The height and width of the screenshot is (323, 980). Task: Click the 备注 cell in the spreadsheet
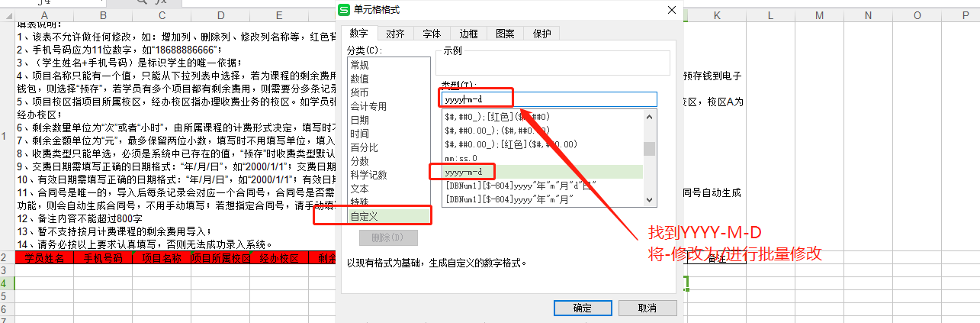717,258
